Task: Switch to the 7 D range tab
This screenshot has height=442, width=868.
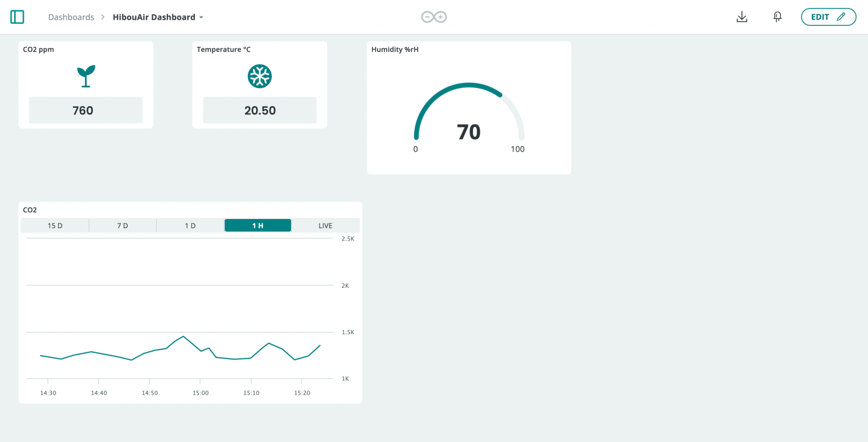Action: 122,225
